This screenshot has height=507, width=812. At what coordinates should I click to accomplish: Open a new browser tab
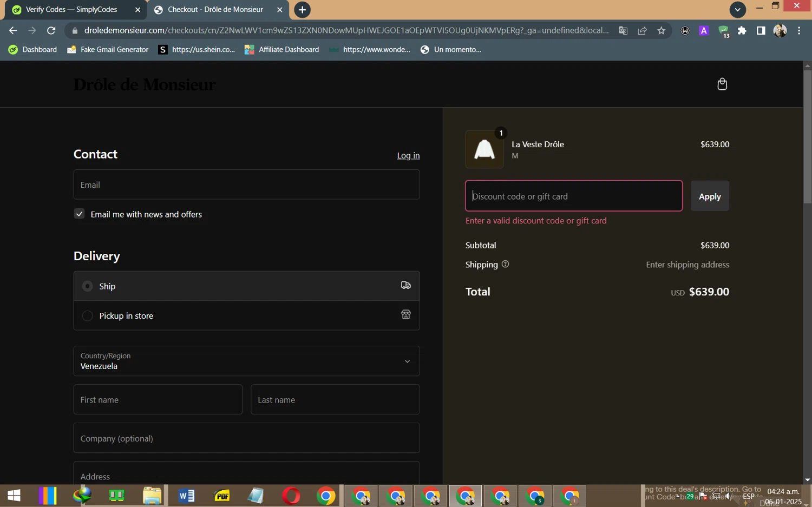[x=302, y=10]
